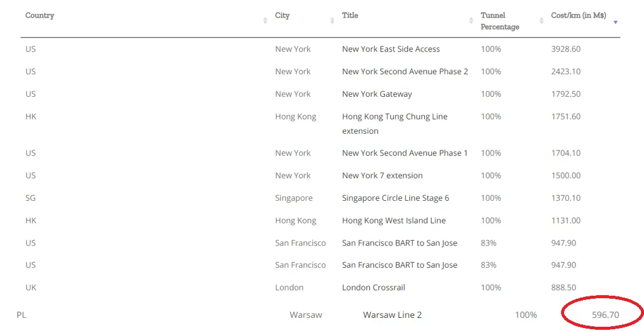The image size is (644, 331).
Task: Click HK code in Tung Chung Line row
Action: pos(31,117)
